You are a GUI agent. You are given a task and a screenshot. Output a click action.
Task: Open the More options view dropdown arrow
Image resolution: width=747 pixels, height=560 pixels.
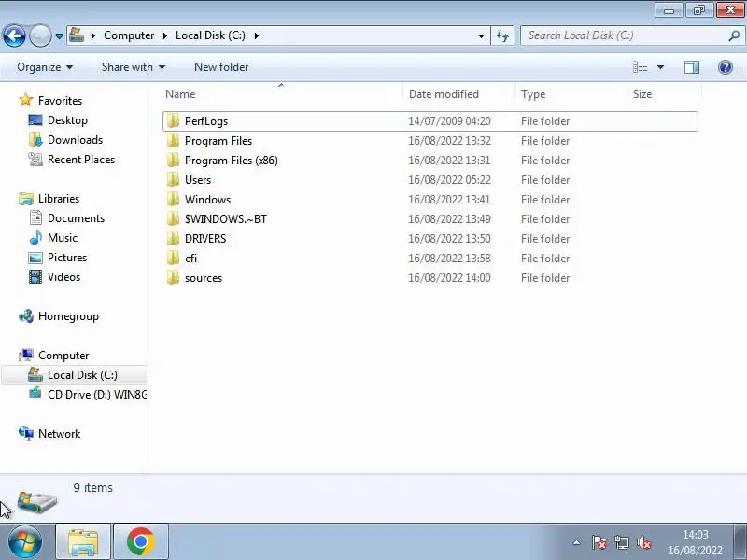[x=660, y=67]
